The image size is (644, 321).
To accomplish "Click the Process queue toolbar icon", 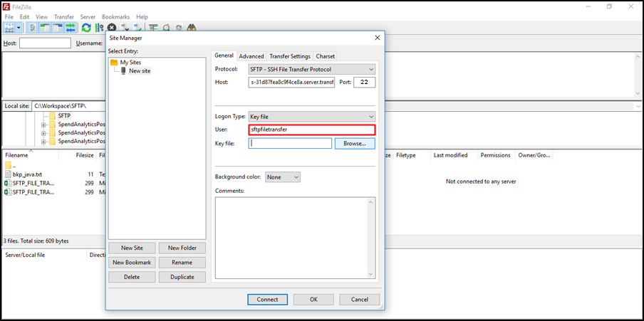I will click(99, 28).
